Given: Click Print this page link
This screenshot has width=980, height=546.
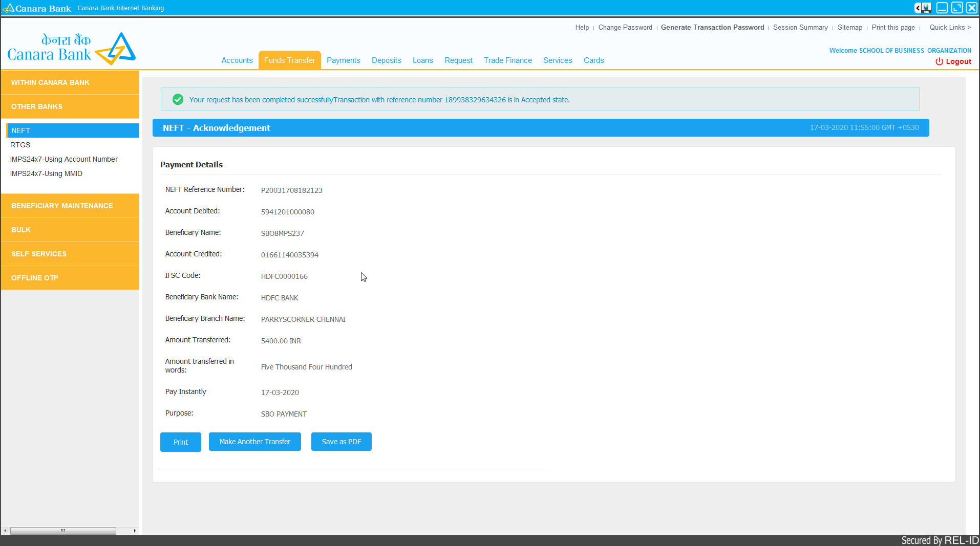Looking at the screenshot, I should [893, 28].
